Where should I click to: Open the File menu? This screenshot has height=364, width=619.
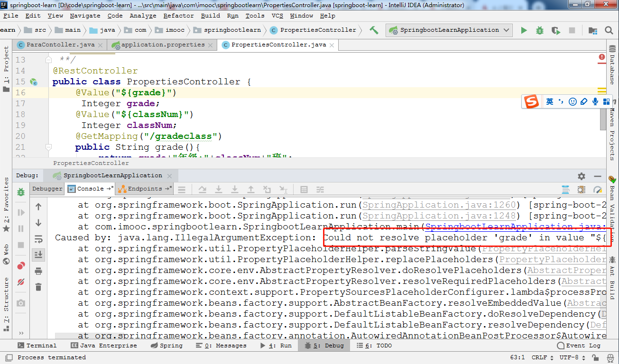click(x=11, y=16)
